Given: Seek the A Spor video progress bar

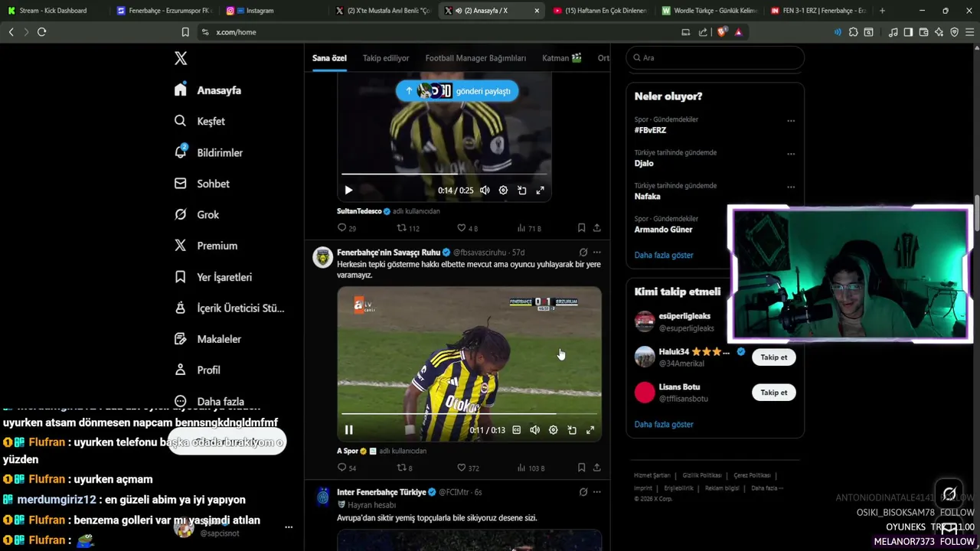Looking at the screenshot, I should 469,414.
